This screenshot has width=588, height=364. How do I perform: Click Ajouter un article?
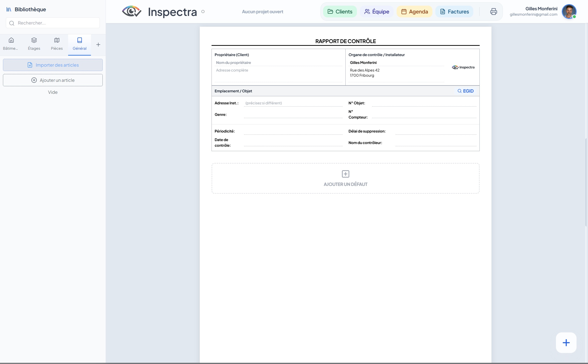53,80
